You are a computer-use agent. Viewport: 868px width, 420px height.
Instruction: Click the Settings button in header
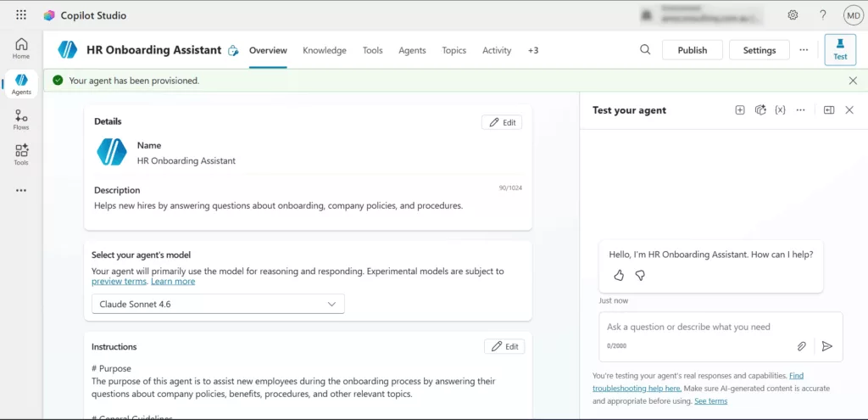759,50
